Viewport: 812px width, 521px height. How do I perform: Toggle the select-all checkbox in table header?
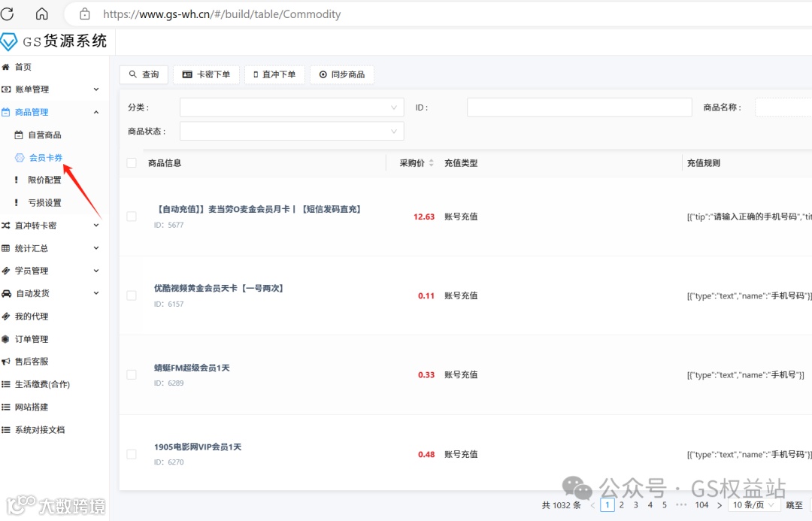coord(132,162)
